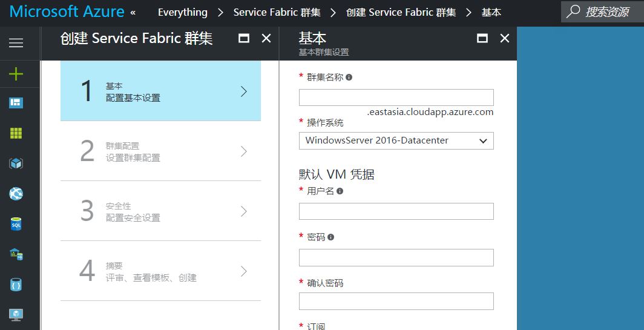
Task: Click the green plus New resource icon
Action: 16,74
